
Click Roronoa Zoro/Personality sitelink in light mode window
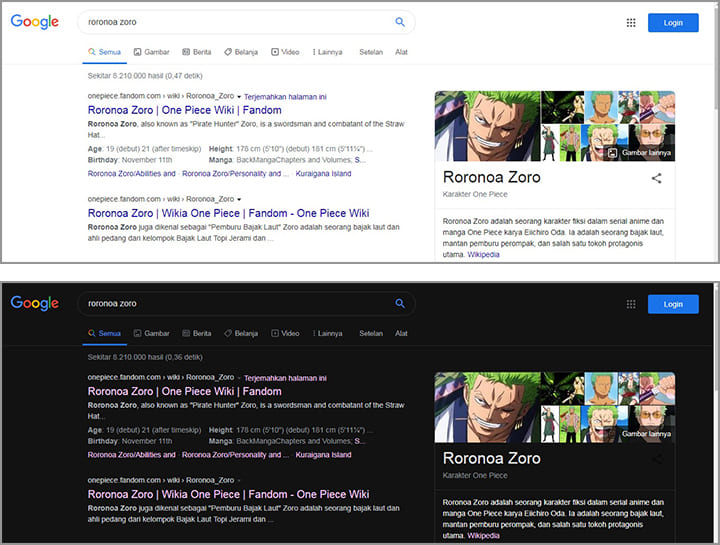tap(235, 174)
